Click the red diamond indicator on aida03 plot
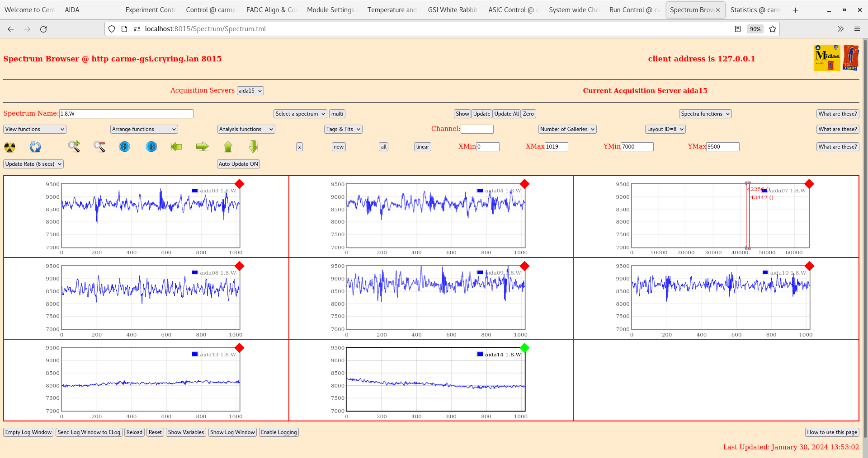 point(240,184)
